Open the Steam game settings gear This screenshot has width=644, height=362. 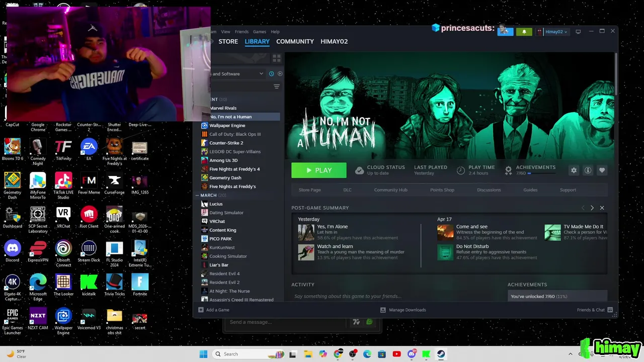click(574, 170)
